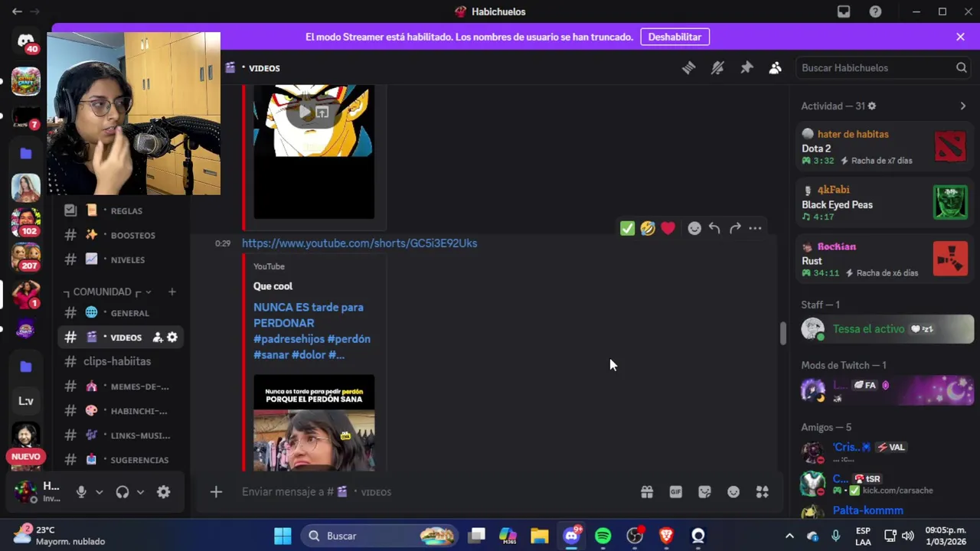Search magnifier icon in Buscar Habichuelos

tap(961, 68)
